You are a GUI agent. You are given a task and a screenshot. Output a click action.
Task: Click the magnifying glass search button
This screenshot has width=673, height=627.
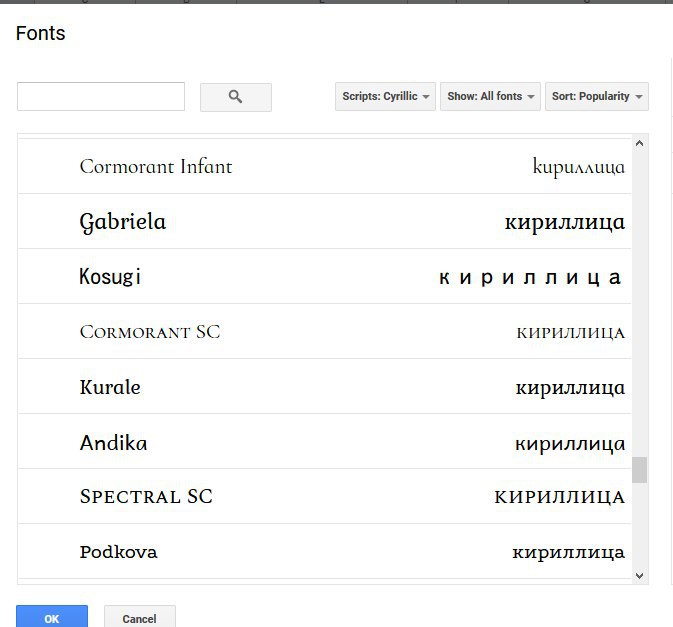coord(236,97)
